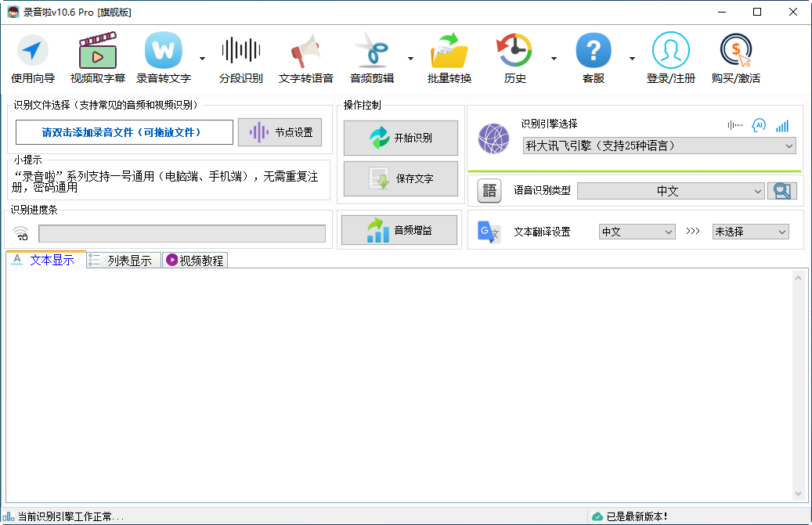This screenshot has width=812, height=525.
Task: Click the signal bars icon above engine dropdown
Action: coord(782,125)
